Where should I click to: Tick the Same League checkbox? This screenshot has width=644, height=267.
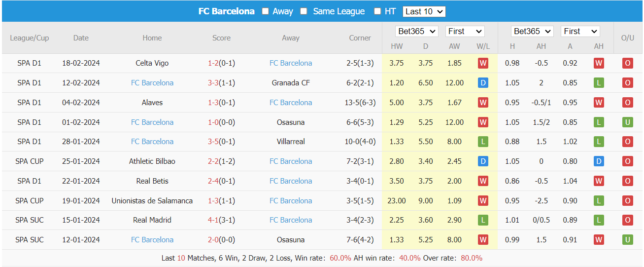click(304, 11)
